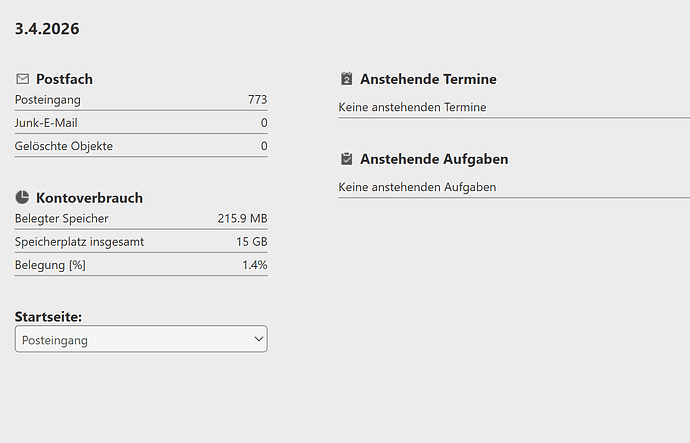Click the envelope icon next to Postfach
This screenshot has height=443, width=690.
(x=23, y=78)
